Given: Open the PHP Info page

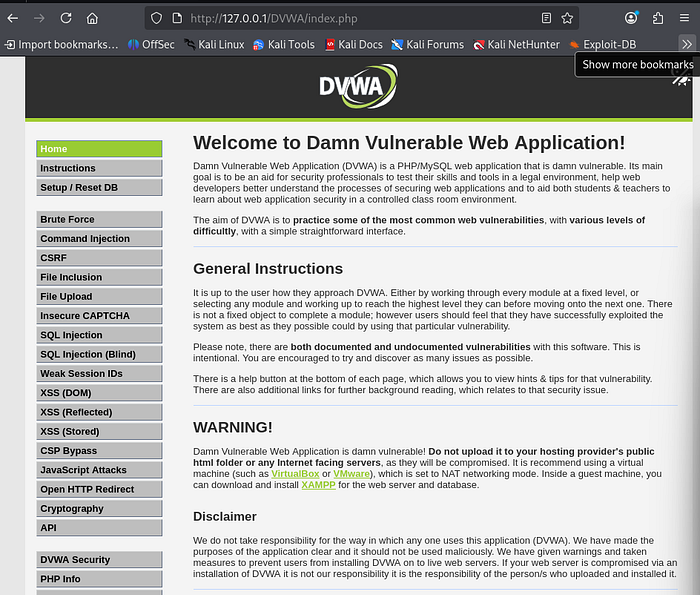Looking at the screenshot, I should (99, 578).
